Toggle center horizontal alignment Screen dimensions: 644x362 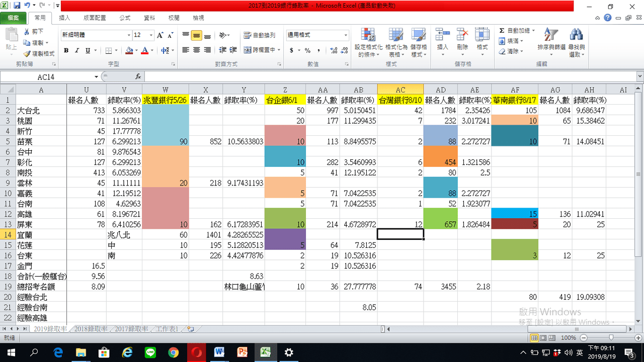point(196,50)
